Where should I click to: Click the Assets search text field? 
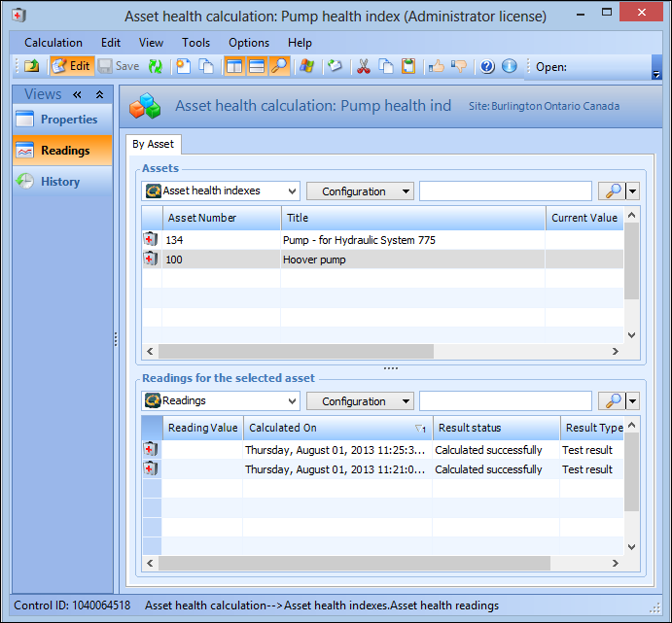[505, 191]
